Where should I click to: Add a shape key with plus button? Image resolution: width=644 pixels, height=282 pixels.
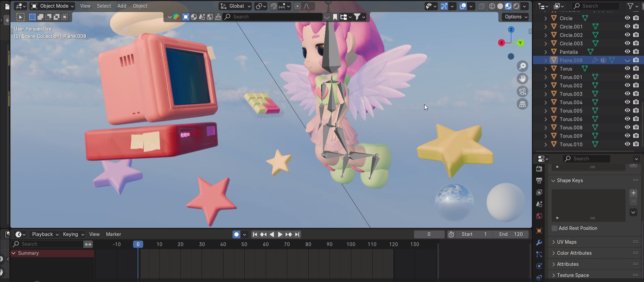pyautogui.click(x=633, y=193)
